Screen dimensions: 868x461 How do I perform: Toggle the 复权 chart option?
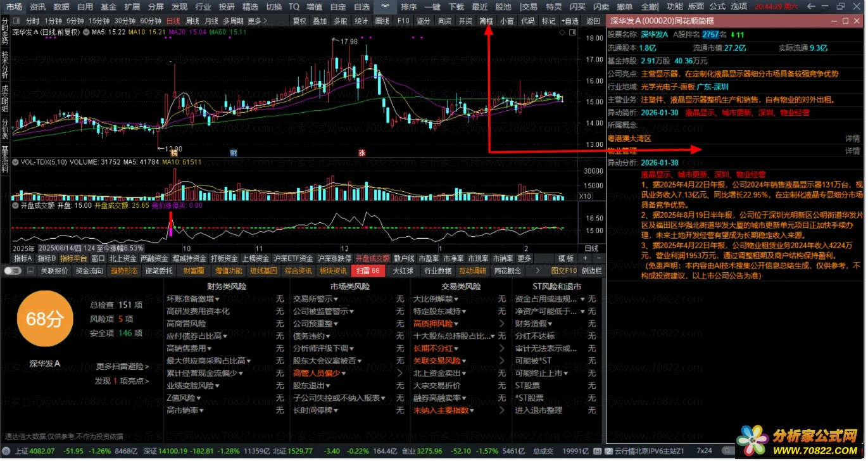299,21
